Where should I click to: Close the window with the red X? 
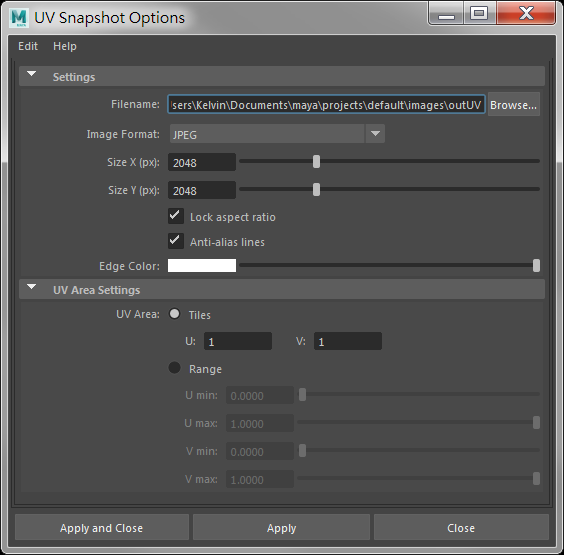(x=526, y=13)
